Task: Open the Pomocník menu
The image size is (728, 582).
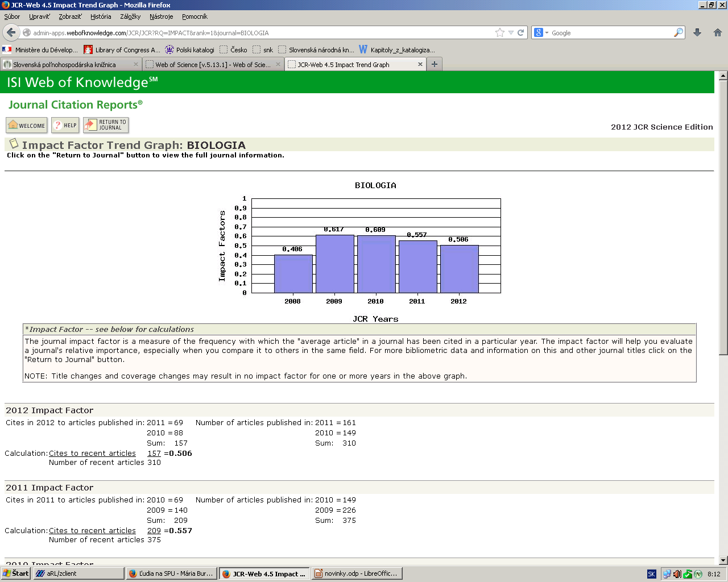Action: click(x=195, y=16)
